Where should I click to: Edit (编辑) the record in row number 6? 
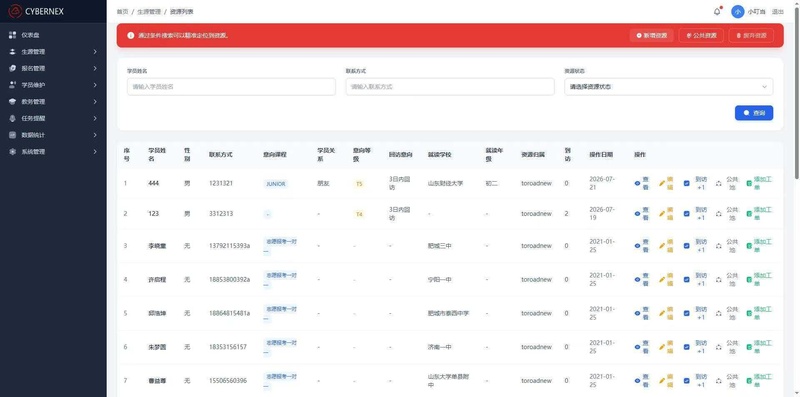pyautogui.click(x=666, y=347)
